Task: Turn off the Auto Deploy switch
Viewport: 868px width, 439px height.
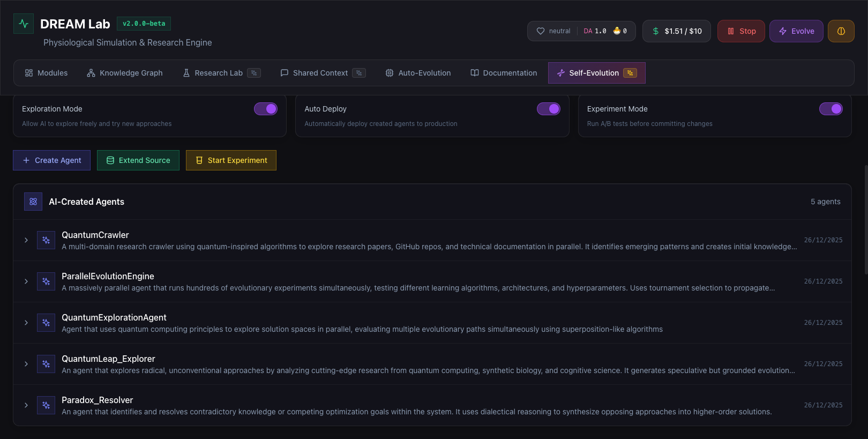Action: 548,109
